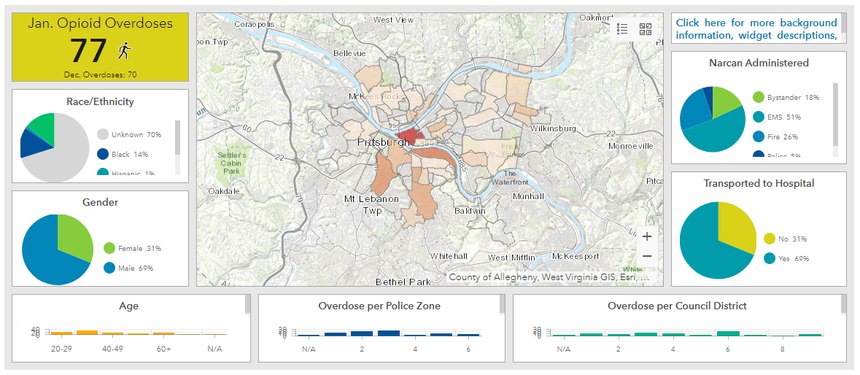The width and height of the screenshot is (860, 375).
Task: Click the Wilkinsburg map label
Action: tap(553, 128)
